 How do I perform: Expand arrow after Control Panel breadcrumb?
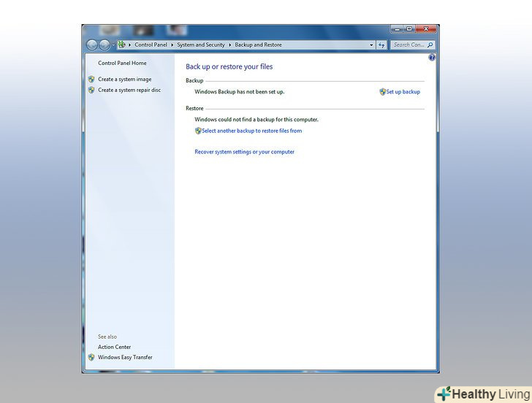(x=172, y=45)
